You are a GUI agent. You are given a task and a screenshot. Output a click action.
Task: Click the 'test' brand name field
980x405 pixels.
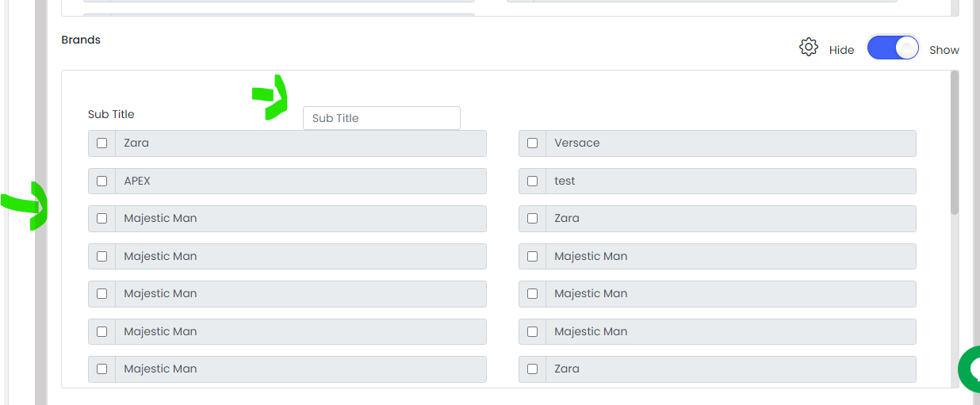[x=730, y=181]
